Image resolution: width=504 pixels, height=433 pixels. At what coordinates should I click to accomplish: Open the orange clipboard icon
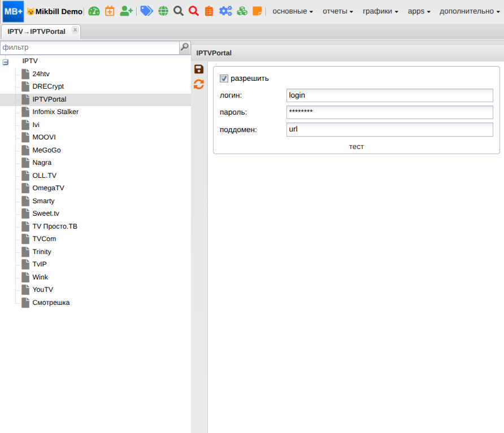[x=209, y=11]
